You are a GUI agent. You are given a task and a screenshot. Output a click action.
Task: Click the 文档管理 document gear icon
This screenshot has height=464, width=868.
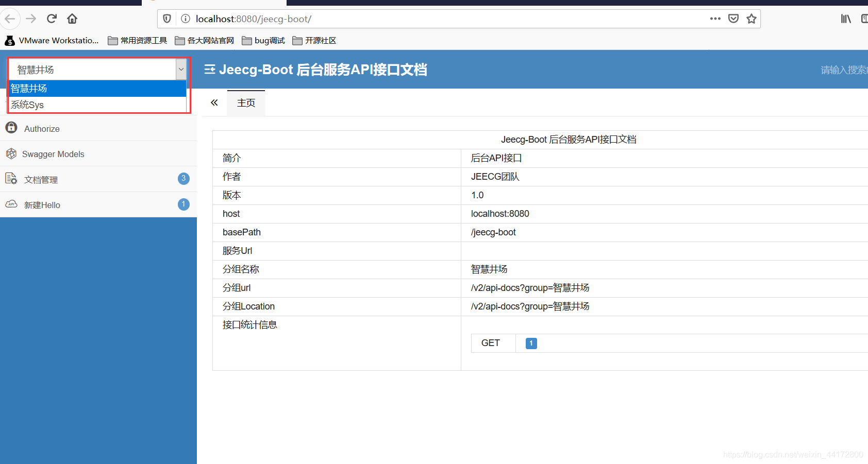[11, 179]
